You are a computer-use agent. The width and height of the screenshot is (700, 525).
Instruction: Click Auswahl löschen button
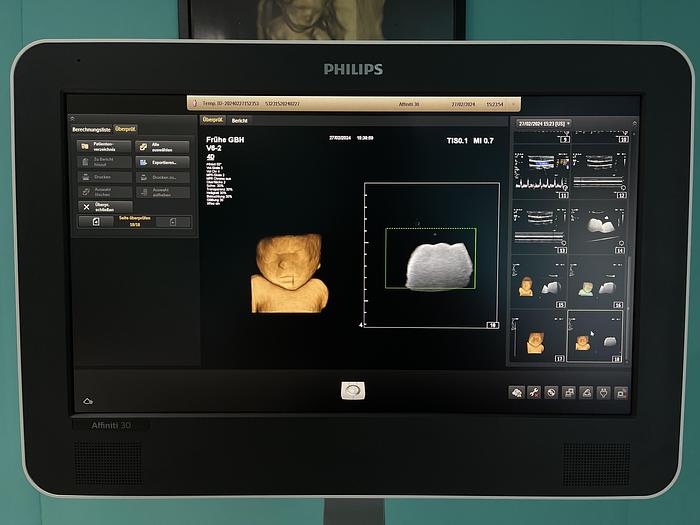click(x=104, y=192)
